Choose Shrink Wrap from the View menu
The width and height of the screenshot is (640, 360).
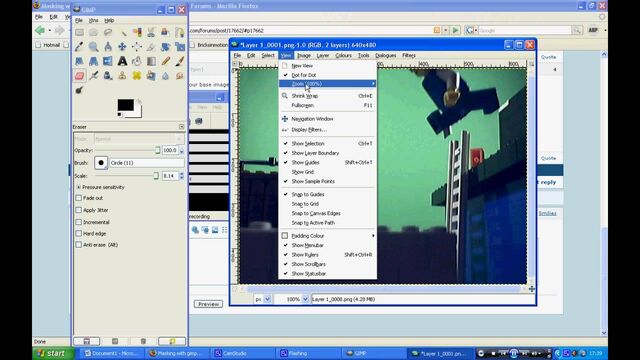327,96
